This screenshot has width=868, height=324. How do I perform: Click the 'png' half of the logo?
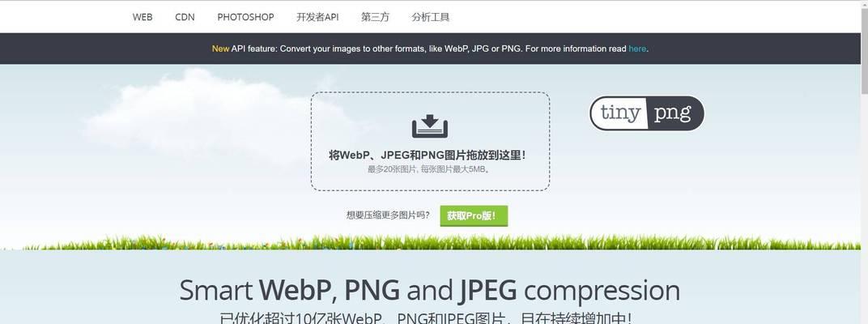coord(675,113)
